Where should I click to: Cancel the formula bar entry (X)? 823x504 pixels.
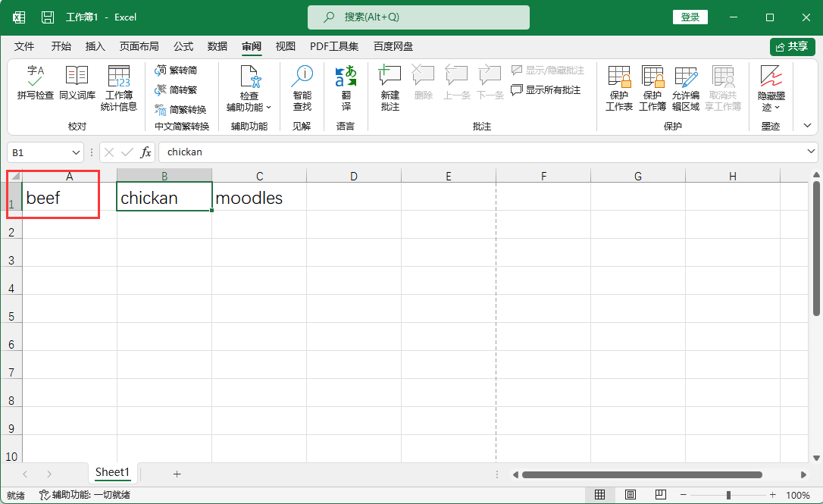tap(109, 152)
